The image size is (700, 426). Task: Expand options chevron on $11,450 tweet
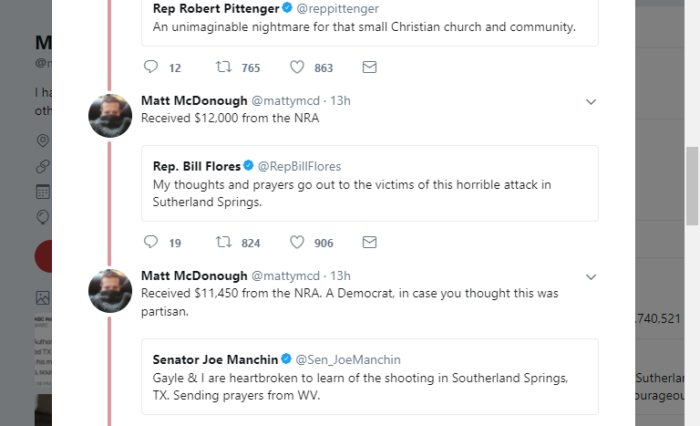point(591,277)
